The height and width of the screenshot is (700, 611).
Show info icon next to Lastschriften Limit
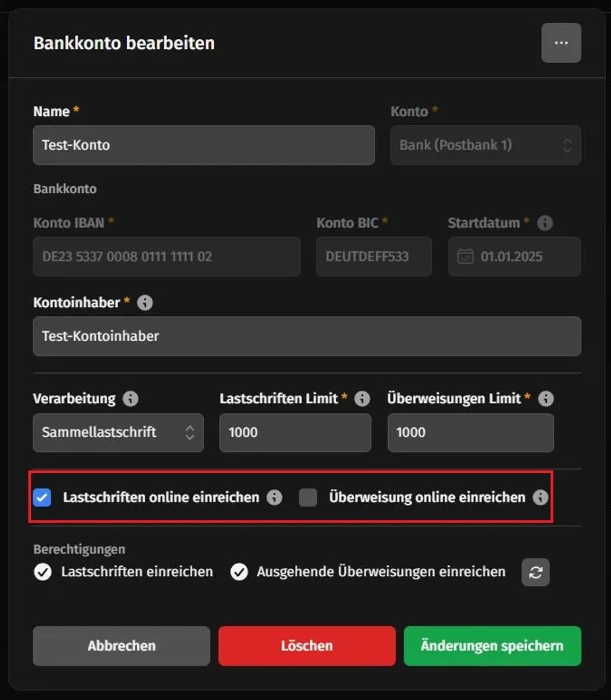click(x=362, y=399)
